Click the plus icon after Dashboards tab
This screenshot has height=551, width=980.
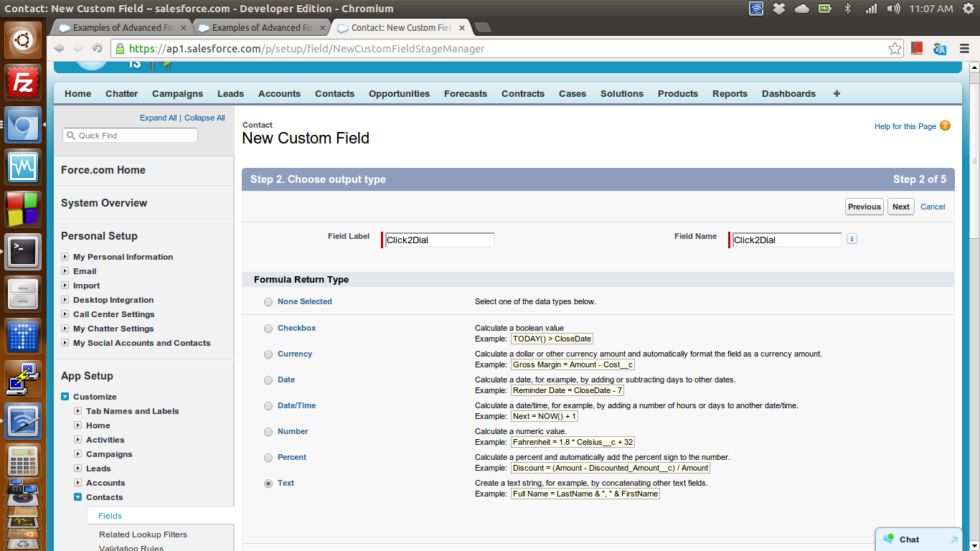pyautogui.click(x=837, y=94)
